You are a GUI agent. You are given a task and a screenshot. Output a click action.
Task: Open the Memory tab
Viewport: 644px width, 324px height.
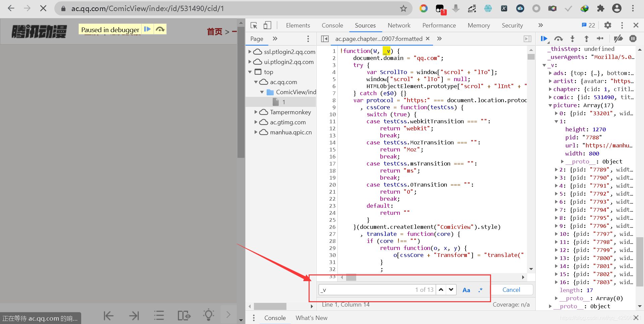[x=479, y=25]
